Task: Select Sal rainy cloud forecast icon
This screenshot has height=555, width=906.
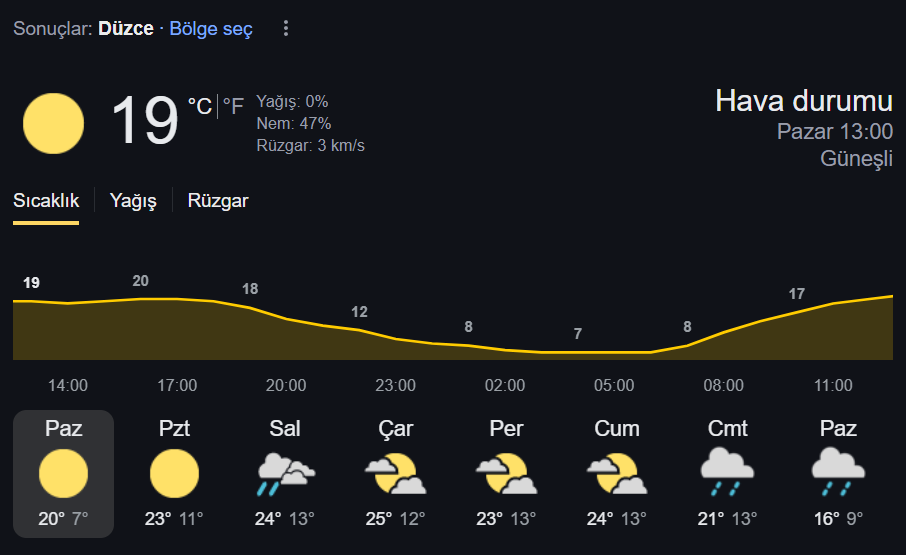Action: pyautogui.click(x=285, y=474)
